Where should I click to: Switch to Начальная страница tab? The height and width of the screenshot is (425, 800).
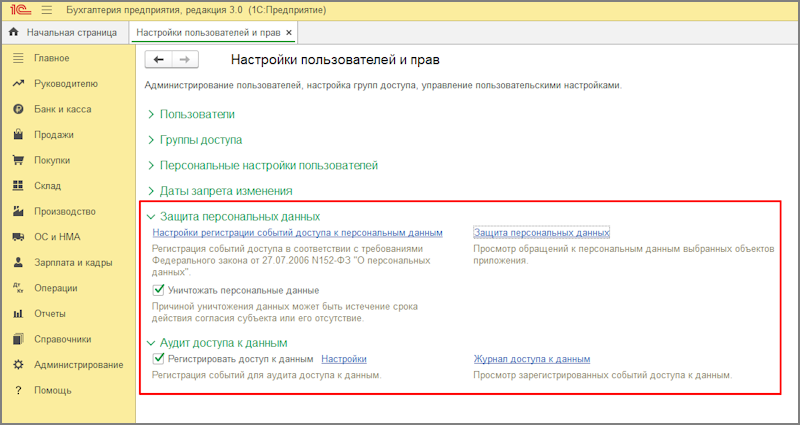[x=64, y=32]
